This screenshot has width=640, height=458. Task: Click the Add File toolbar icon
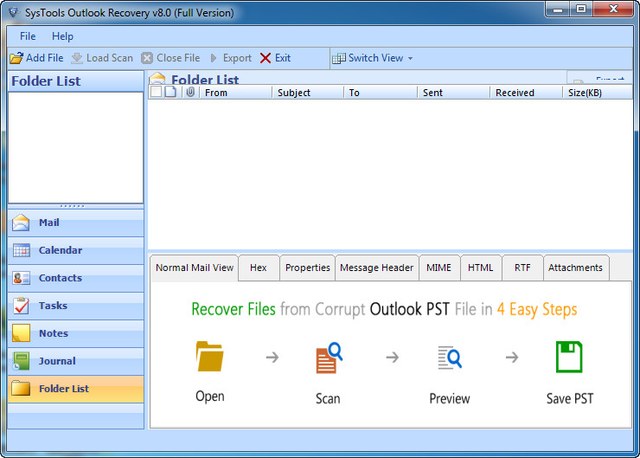pos(17,58)
